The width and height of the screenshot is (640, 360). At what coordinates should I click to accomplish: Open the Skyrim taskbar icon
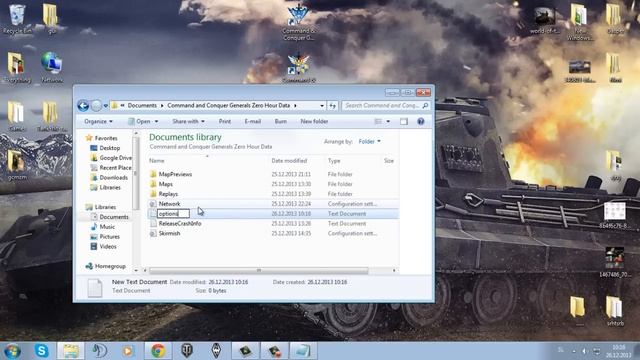[216, 351]
